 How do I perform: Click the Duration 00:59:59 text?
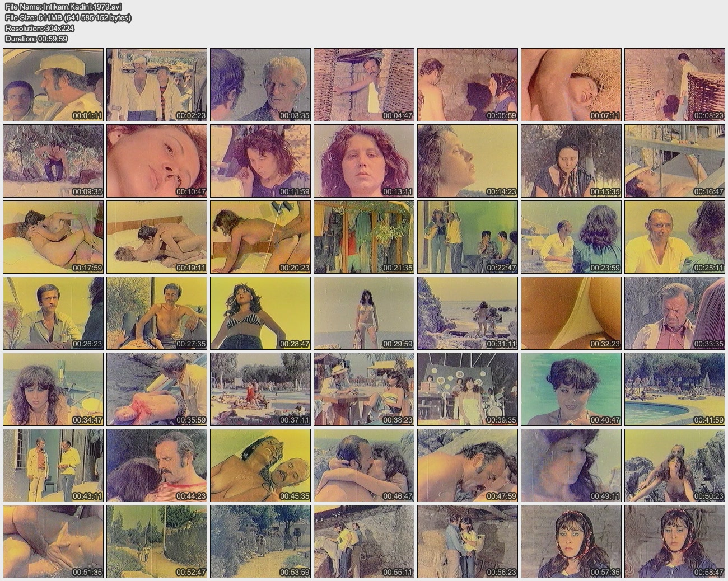pyautogui.click(x=36, y=39)
